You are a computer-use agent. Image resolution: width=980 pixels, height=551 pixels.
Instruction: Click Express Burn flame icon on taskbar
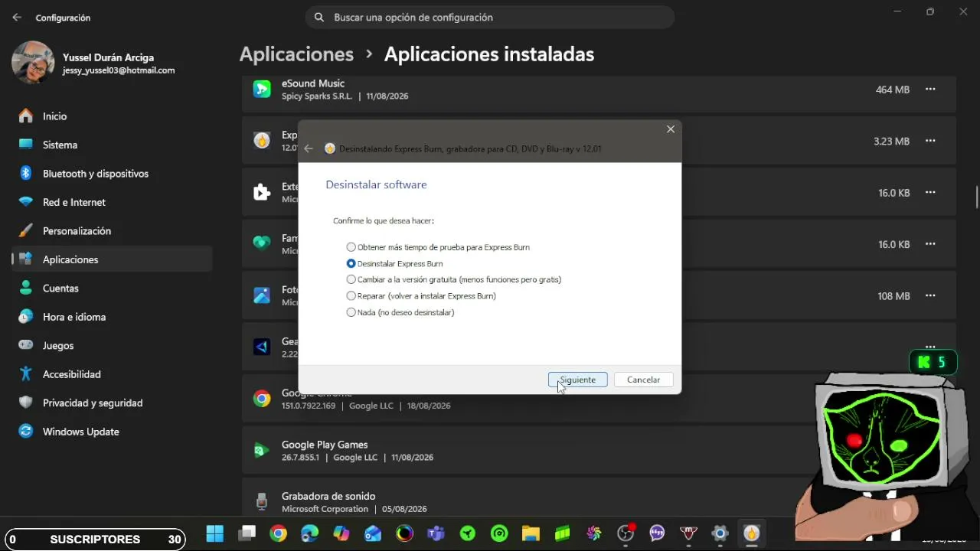click(751, 533)
